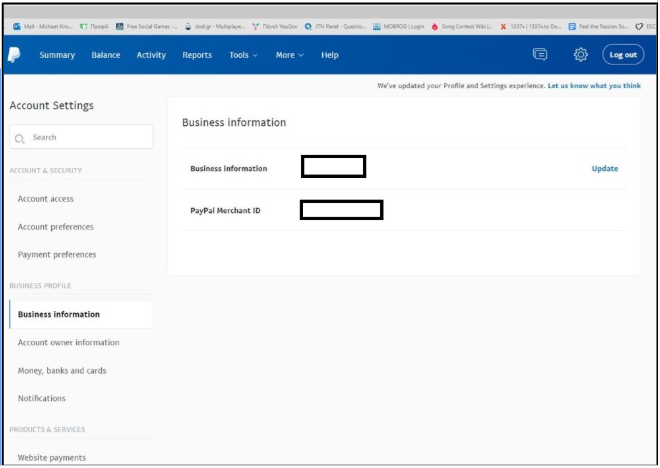Open the Activity menu item
660x468 pixels.
click(x=151, y=55)
